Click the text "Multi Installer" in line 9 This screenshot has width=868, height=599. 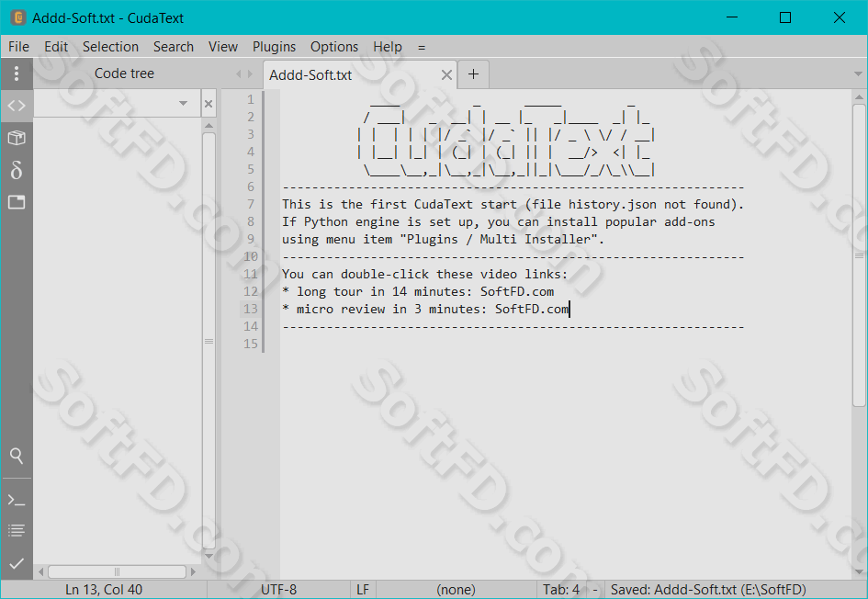click(557, 239)
